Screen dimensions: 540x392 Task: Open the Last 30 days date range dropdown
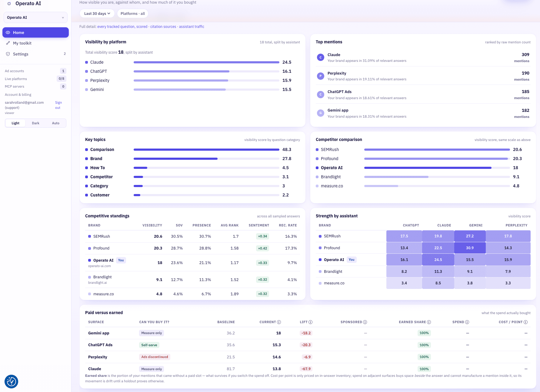97,14
